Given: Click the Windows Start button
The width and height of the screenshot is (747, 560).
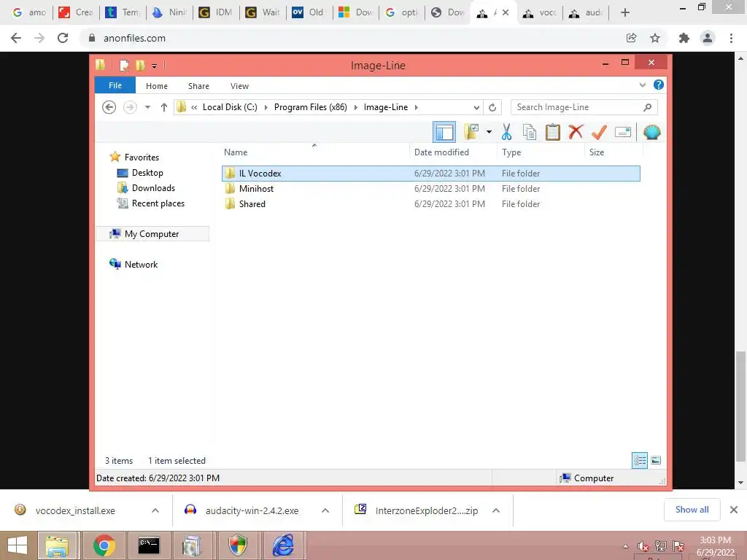Looking at the screenshot, I should 18,545.
